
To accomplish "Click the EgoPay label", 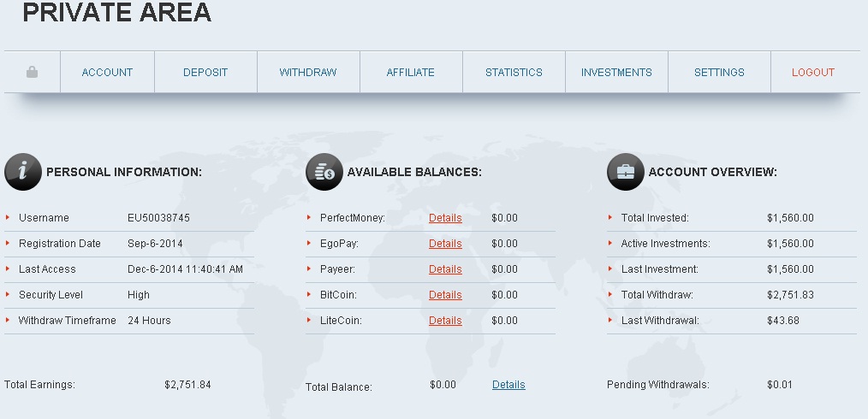I will point(339,244).
